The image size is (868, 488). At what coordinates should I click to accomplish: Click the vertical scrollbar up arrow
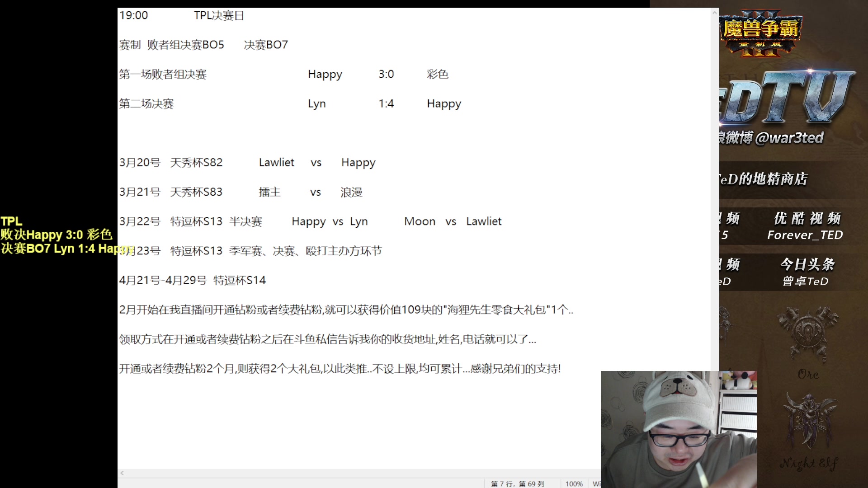715,13
